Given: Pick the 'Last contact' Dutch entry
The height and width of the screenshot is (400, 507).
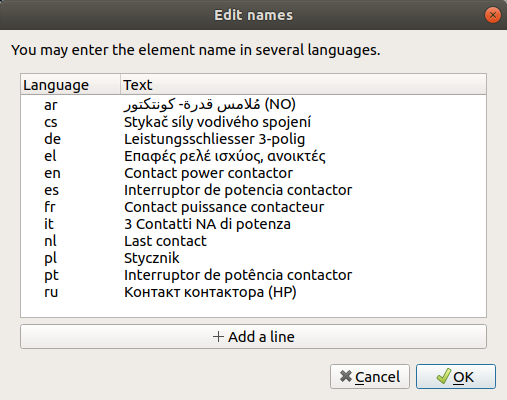Looking at the screenshot, I should [165, 241].
